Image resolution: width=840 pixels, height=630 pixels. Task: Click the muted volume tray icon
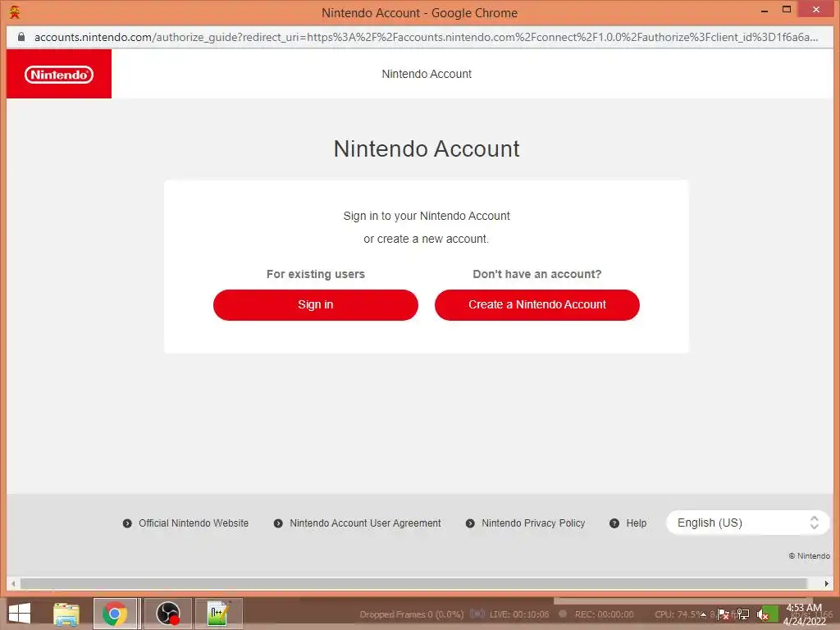click(762, 615)
